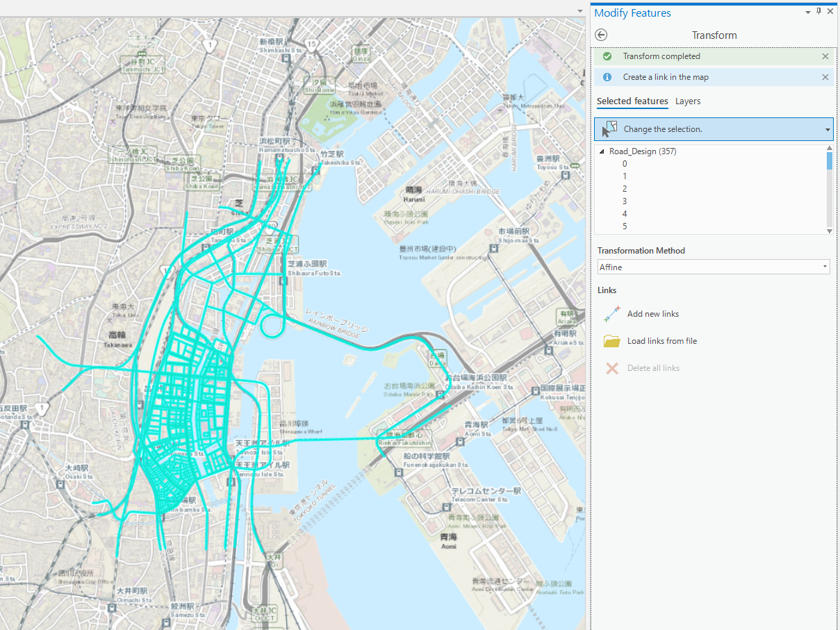The image size is (840, 630).
Task: Click the selection tool cursor icon
Action: (609, 129)
